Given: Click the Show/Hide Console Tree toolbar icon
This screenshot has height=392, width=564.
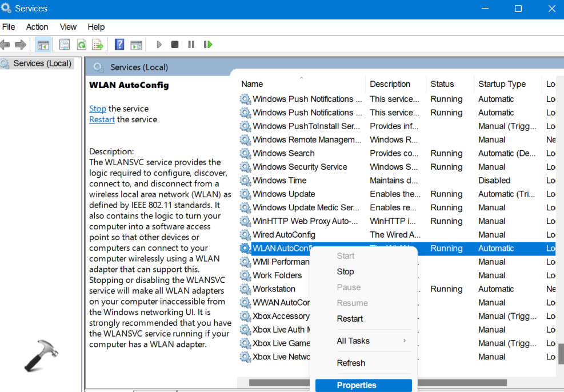Looking at the screenshot, I should coord(43,45).
